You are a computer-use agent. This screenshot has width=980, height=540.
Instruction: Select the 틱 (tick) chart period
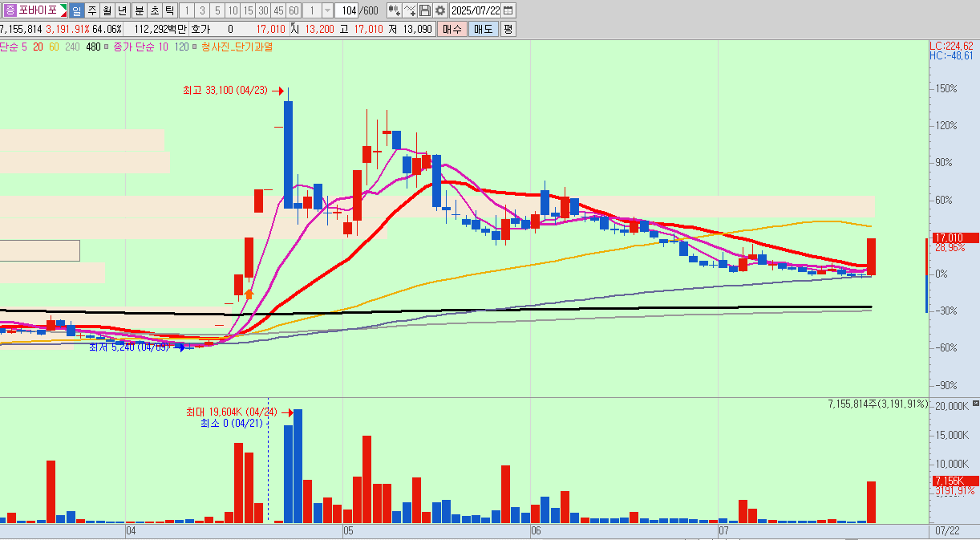(169, 10)
